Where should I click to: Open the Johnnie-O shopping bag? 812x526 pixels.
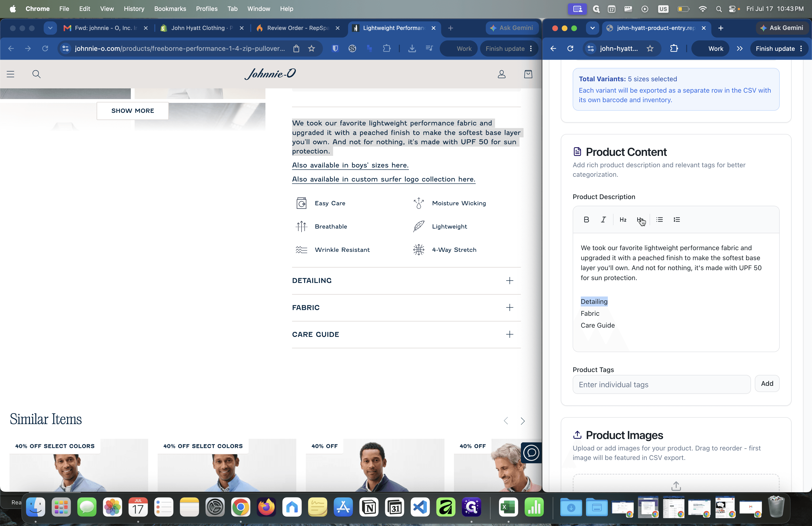click(528, 74)
